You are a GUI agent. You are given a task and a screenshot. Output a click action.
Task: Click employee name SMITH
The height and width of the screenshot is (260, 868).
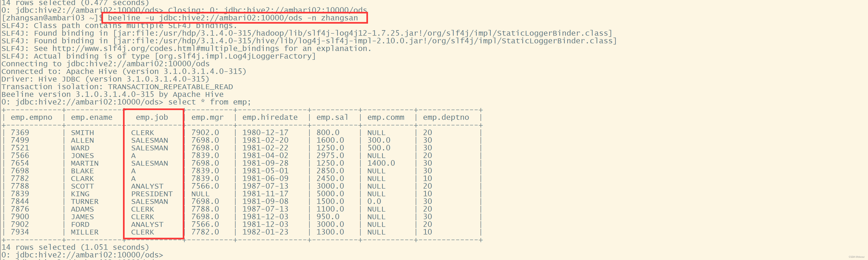point(82,133)
